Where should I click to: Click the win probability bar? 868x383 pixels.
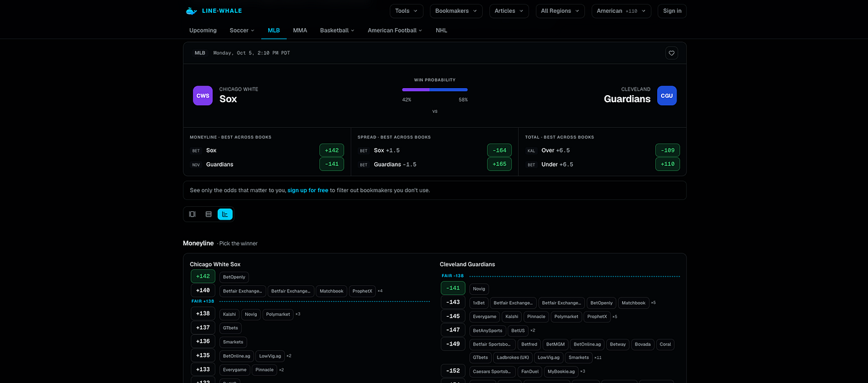coord(434,89)
